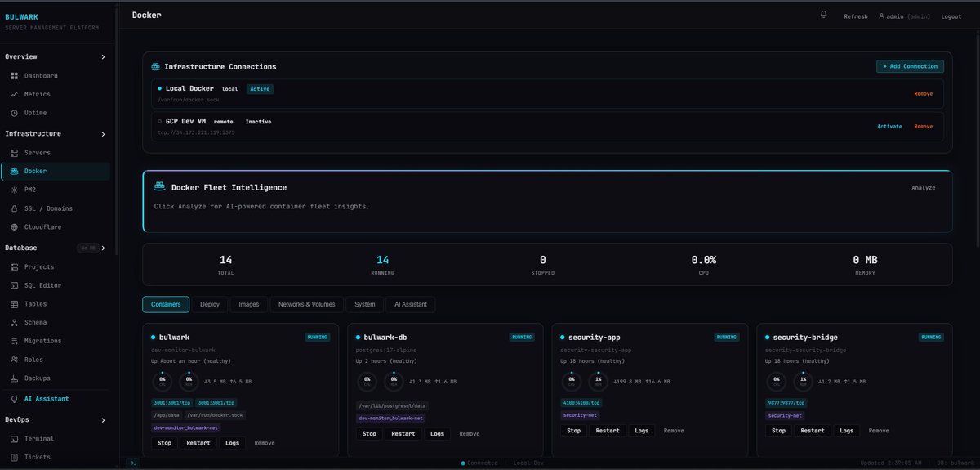The image size is (980, 470).
Task: Switch to the Images tab
Action: [x=249, y=304]
